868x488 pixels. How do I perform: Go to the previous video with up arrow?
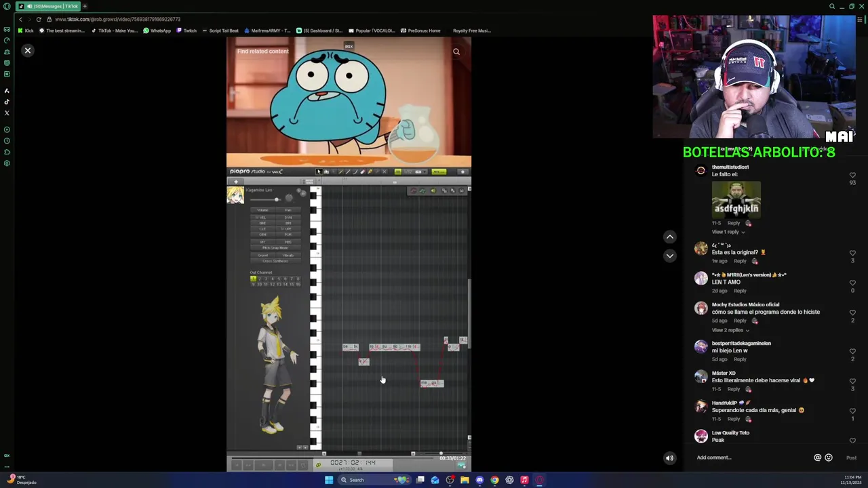click(670, 237)
